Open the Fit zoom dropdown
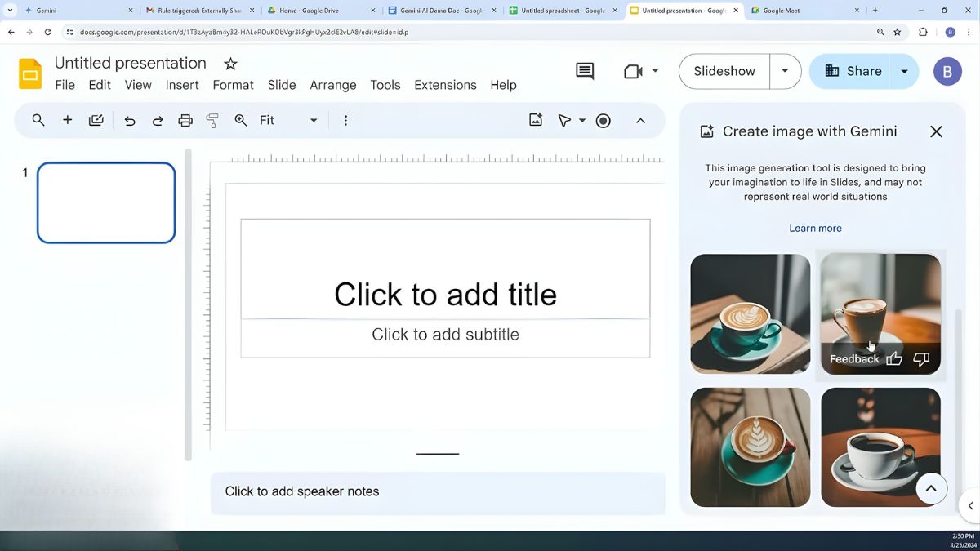This screenshot has width=980, height=551. click(x=314, y=120)
